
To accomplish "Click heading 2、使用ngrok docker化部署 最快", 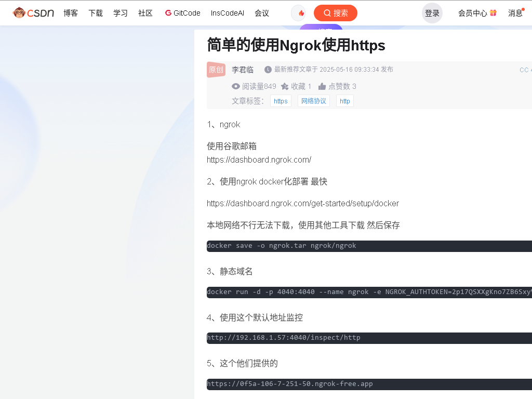I will (267, 181).
